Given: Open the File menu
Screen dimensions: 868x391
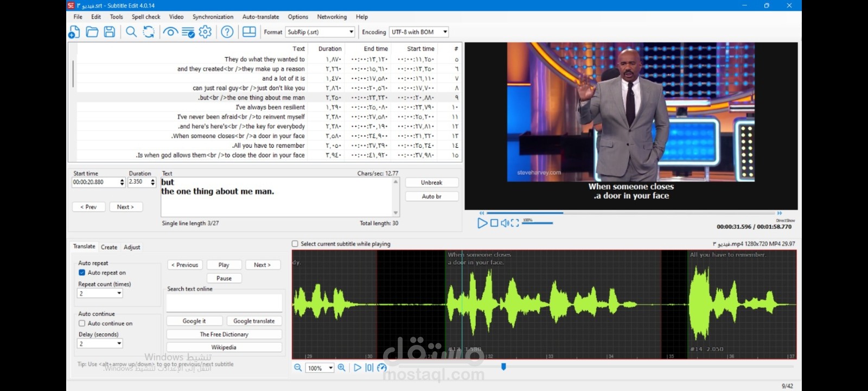Looking at the screenshot, I should point(78,17).
